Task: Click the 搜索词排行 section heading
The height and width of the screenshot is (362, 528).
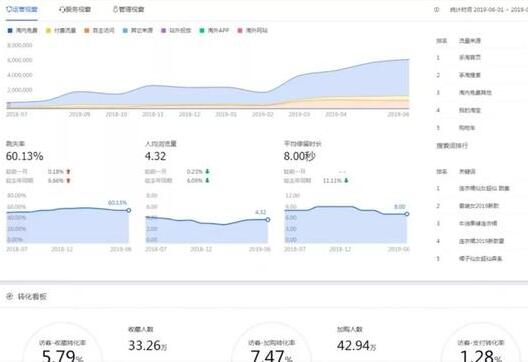Action: click(x=452, y=146)
